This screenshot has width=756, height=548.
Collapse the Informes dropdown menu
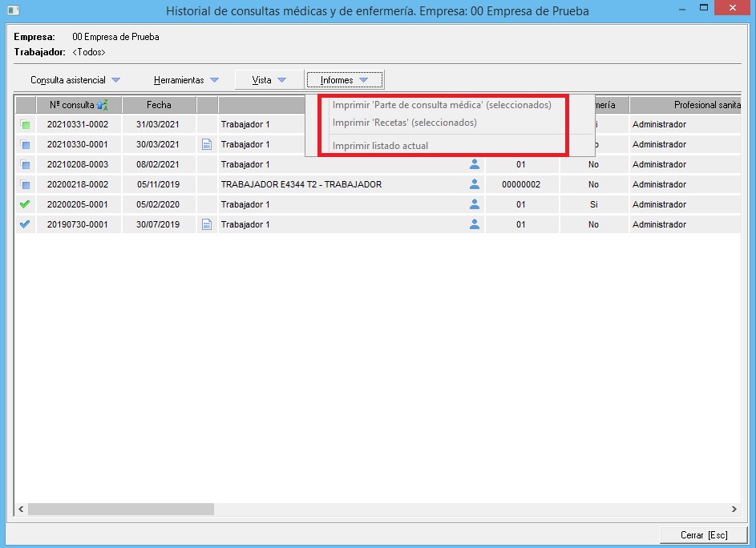(344, 80)
